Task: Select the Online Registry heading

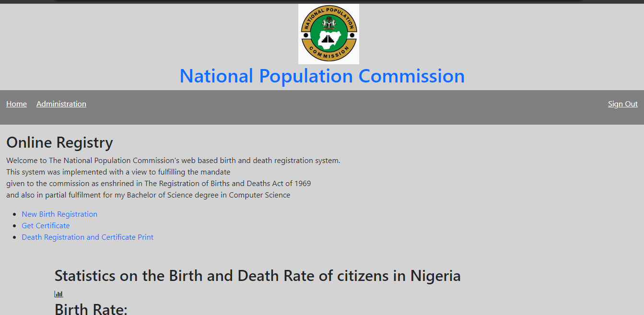Action: 59,142
